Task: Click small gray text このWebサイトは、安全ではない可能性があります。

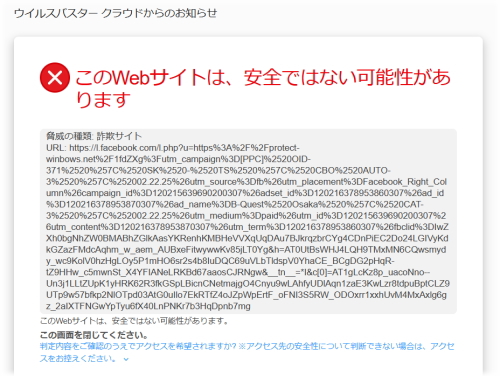Action: (134, 321)
